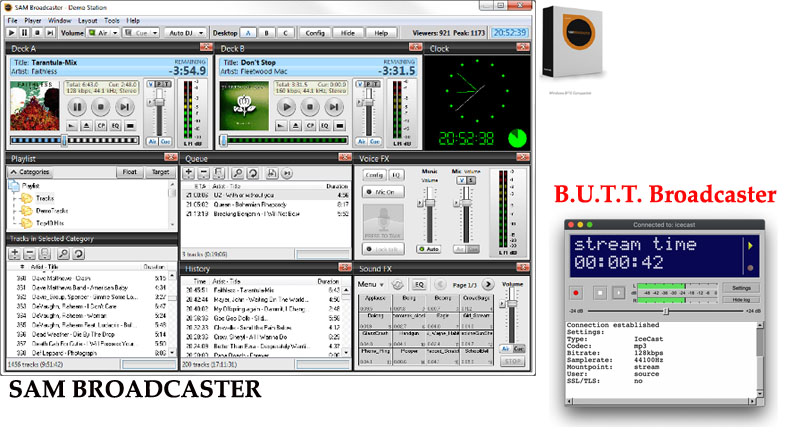Switch to Desktop C

pos(285,33)
